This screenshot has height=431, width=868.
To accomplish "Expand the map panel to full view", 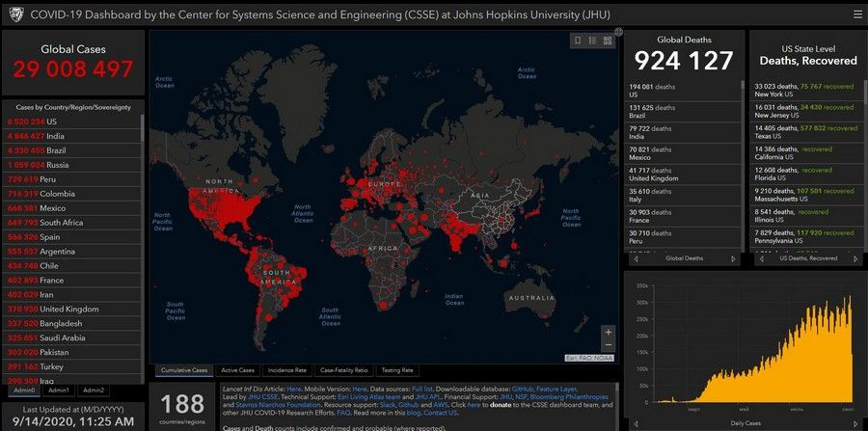I will tap(618, 33).
